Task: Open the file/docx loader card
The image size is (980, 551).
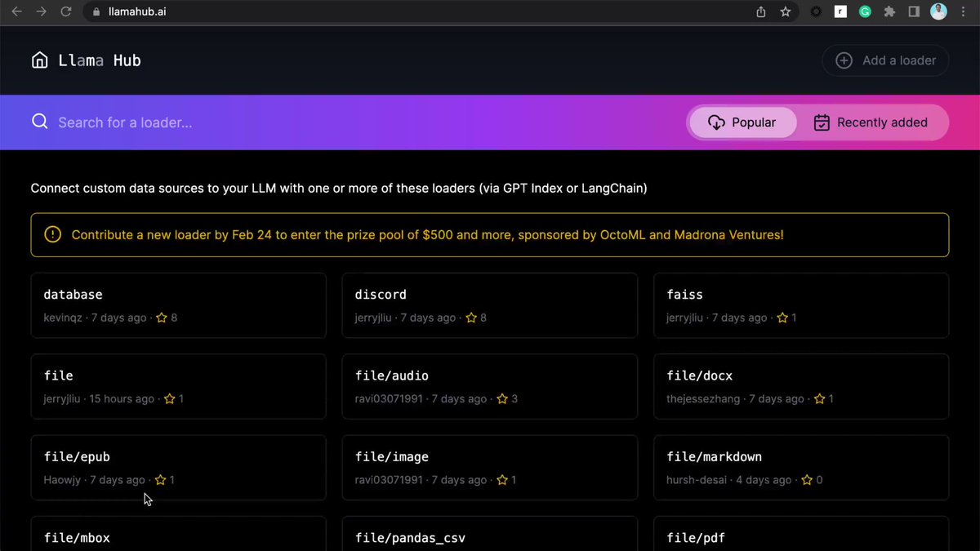Action: tap(801, 386)
